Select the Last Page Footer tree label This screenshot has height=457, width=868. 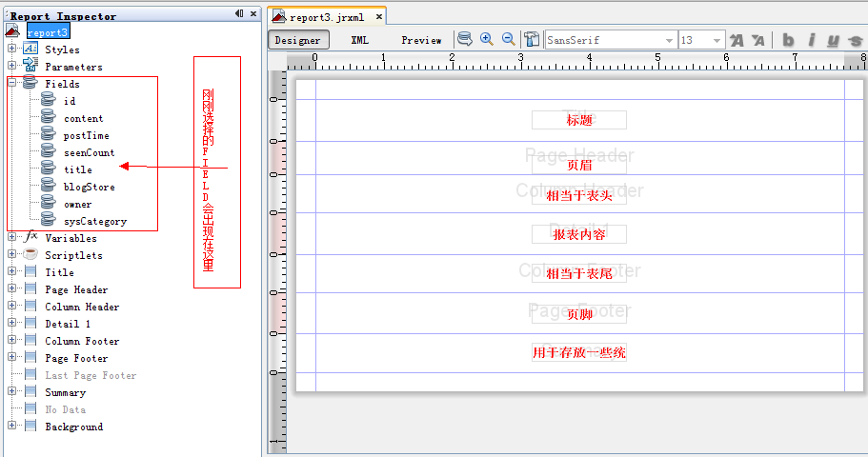point(91,375)
